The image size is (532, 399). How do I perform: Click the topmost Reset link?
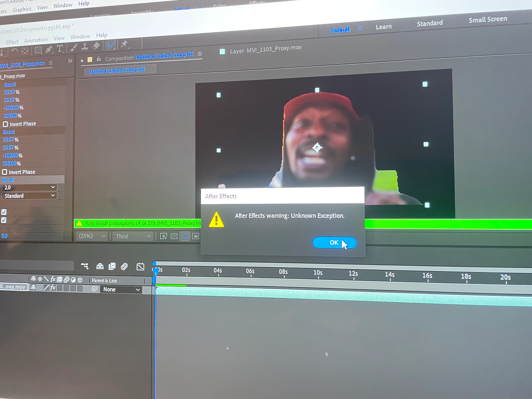10,85
